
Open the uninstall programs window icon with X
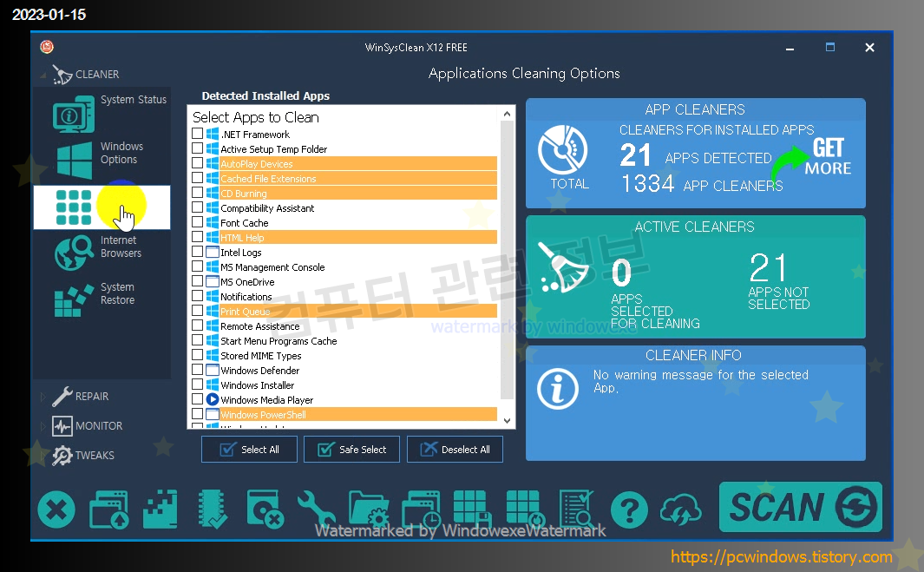[x=265, y=509]
